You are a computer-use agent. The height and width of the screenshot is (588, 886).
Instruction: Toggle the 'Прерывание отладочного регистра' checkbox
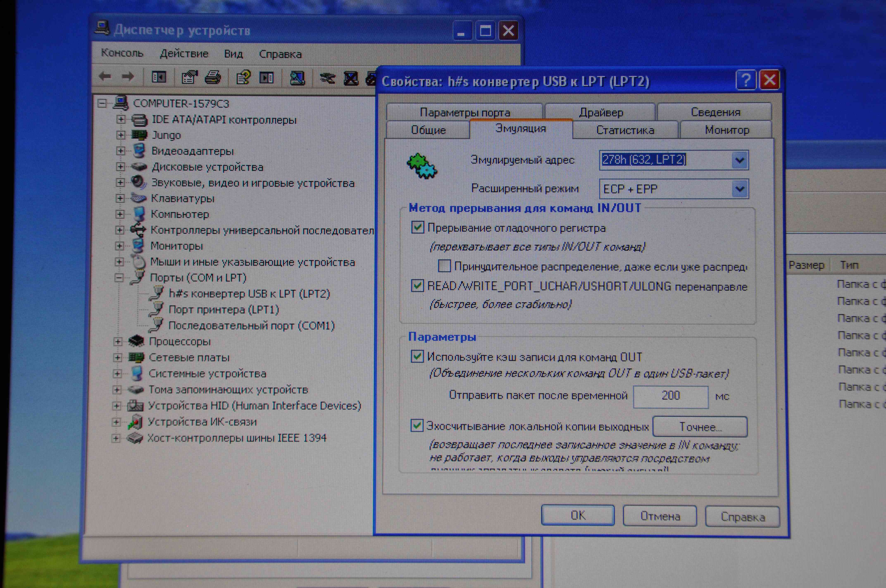point(417,227)
